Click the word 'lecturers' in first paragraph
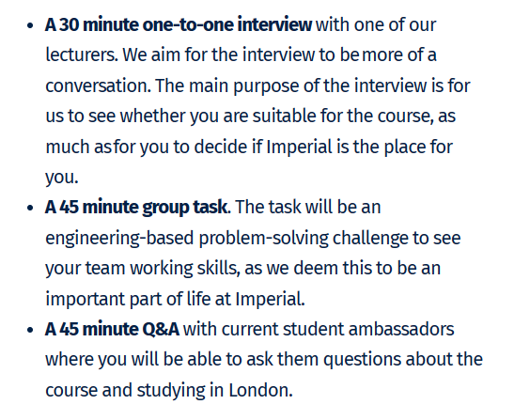Screen dimensions: 514x420 point(80,54)
